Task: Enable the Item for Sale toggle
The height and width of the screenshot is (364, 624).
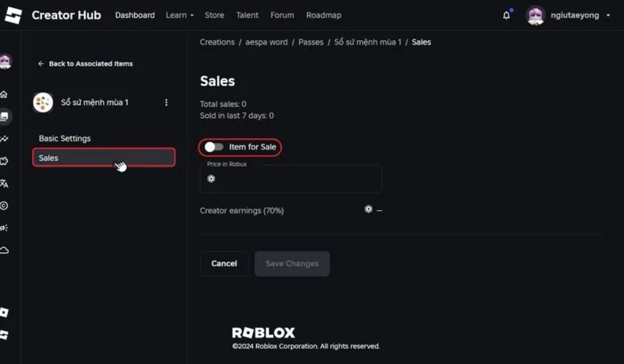Action: [214, 147]
